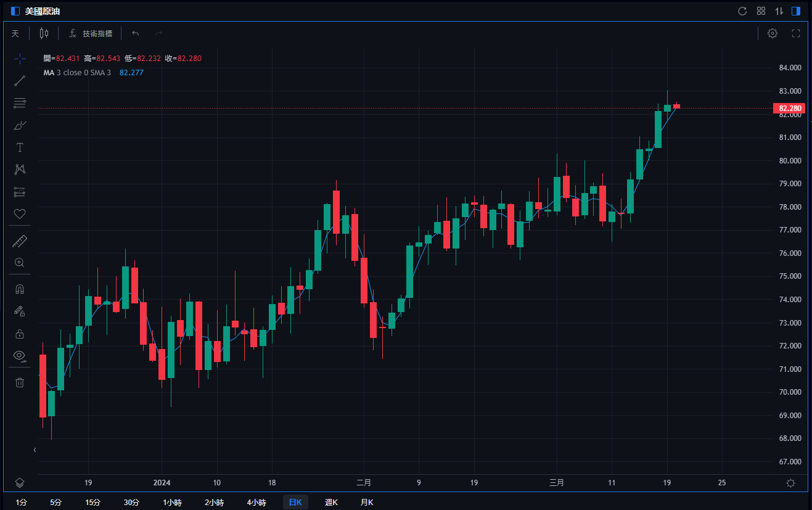Click the 收=82.280 close price value
Viewport: 812px width, 510px height.
pyautogui.click(x=183, y=59)
